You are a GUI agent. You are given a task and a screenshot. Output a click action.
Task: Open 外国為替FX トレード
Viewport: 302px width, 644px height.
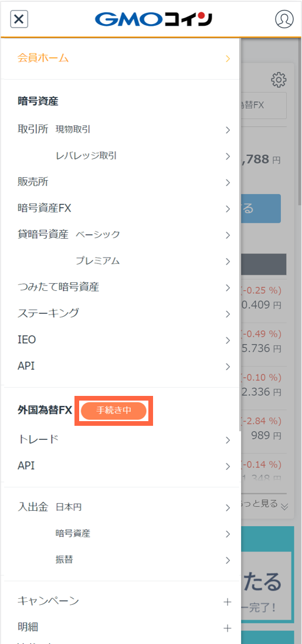(x=121, y=440)
